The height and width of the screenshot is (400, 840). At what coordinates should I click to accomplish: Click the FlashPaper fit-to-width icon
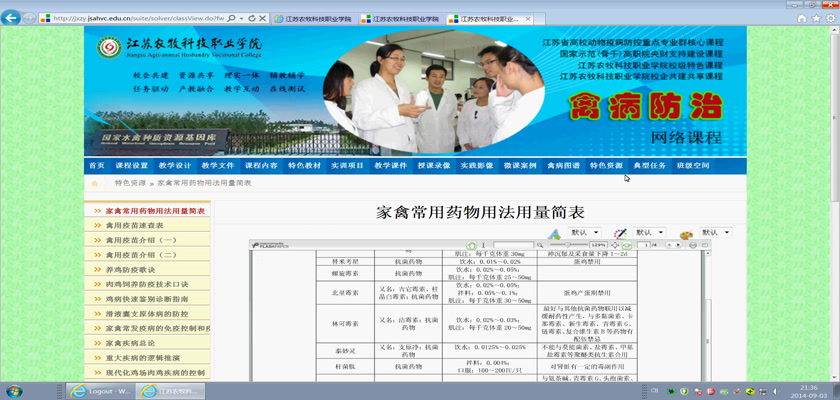[x=627, y=245]
